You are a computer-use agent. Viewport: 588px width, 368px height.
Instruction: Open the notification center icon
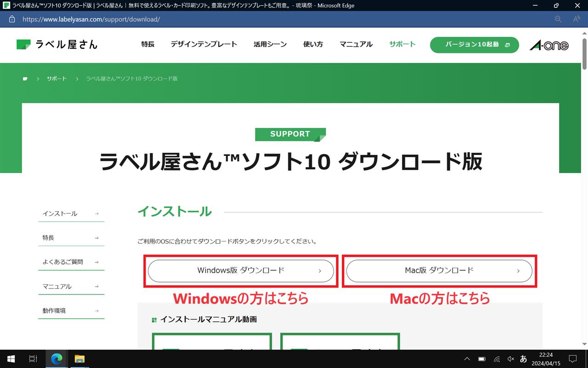[573, 359]
